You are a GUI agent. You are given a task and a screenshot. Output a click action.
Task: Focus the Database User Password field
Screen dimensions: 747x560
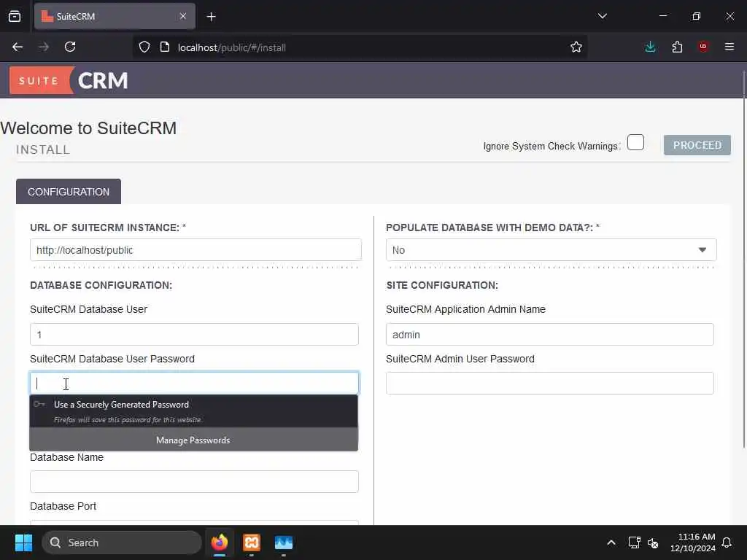(194, 384)
